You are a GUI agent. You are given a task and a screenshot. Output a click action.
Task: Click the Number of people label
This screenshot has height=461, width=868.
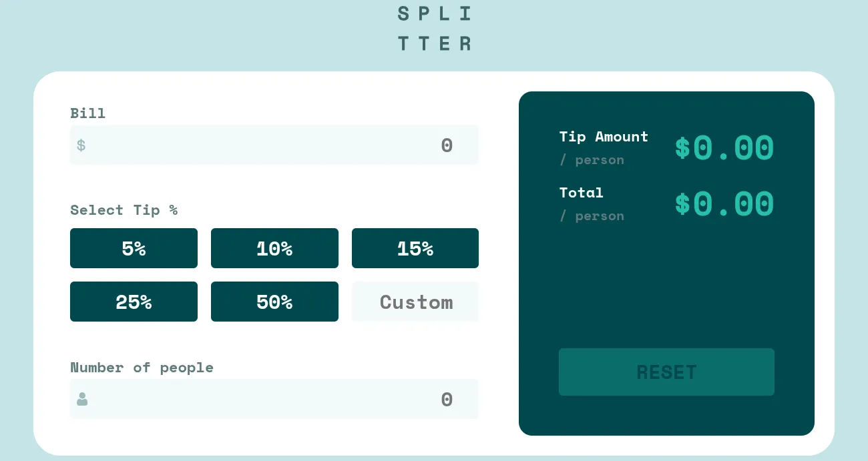142,368
